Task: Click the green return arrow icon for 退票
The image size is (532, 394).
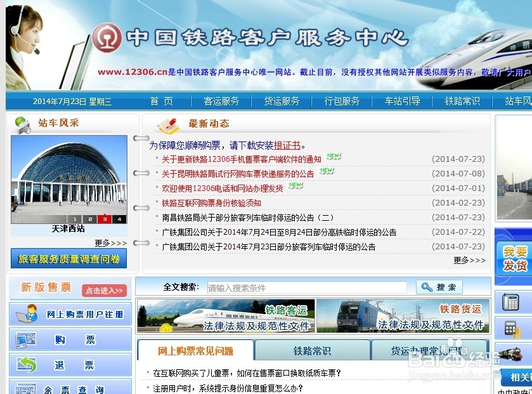Action: [26, 363]
